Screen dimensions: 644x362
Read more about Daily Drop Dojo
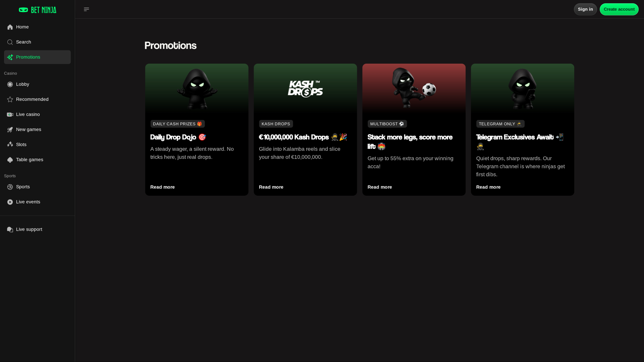[x=162, y=187]
